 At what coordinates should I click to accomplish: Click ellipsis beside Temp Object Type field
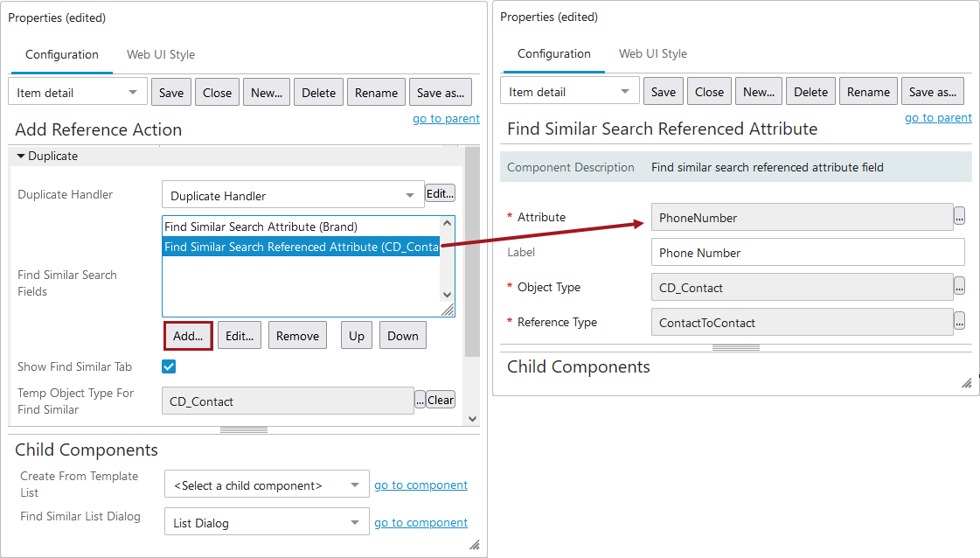[x=420, y=401]
